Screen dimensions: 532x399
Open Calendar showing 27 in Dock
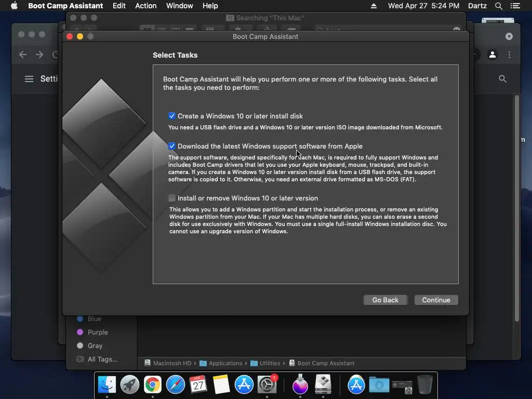coord(198,385)
